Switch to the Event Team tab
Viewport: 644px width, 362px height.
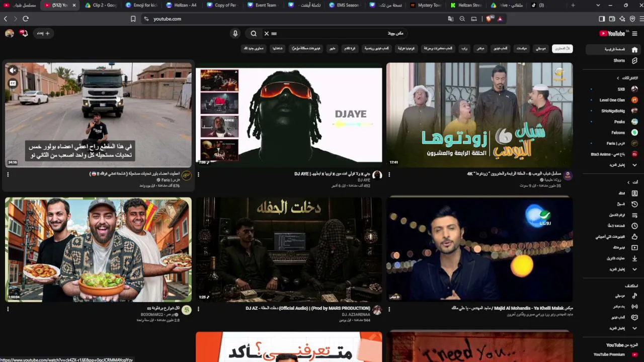click(x=264, y=5)
